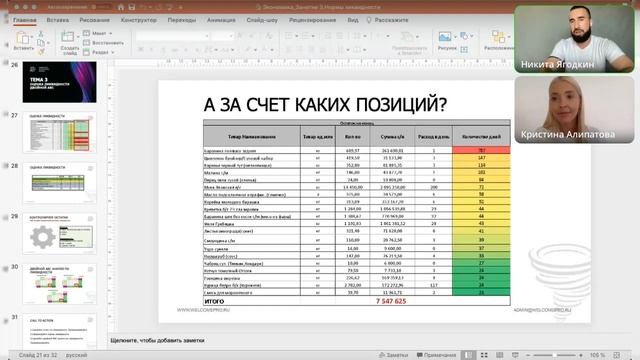Open the Анимация ribbon tab
This screenshot has width=640, height=360.
(x=221, y=20)
